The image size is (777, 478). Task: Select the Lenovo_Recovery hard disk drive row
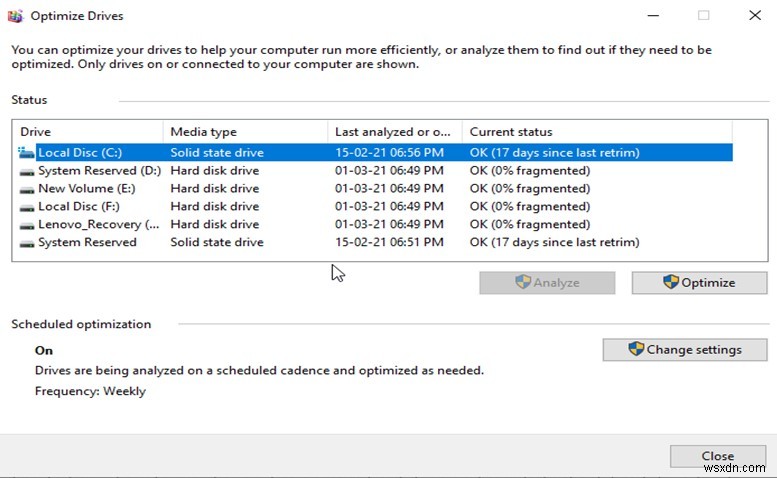pyautogui.click(x=300, y=225)
